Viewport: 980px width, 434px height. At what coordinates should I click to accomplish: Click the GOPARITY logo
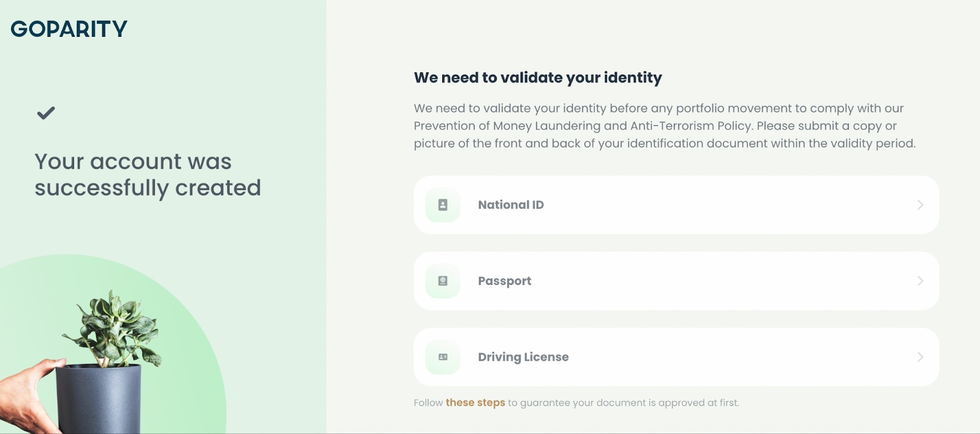click(x=69, y=29)
